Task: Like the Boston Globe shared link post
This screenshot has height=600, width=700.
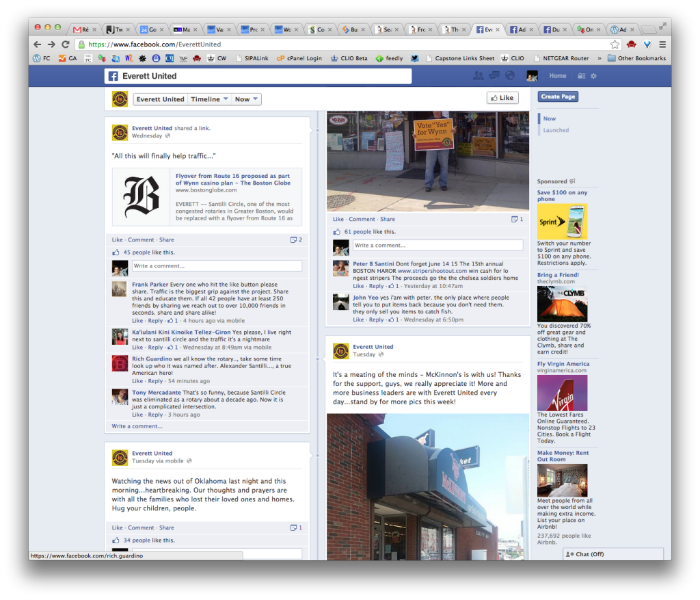Action: pos(118,240)
